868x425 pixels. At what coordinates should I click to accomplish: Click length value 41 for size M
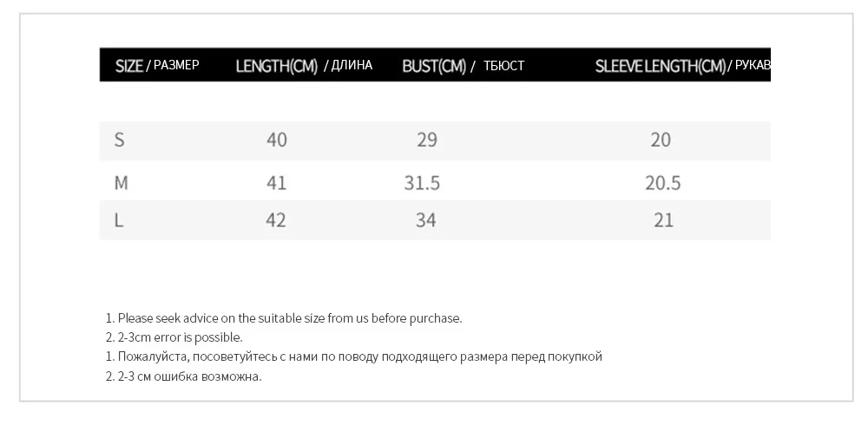(276, 182)
